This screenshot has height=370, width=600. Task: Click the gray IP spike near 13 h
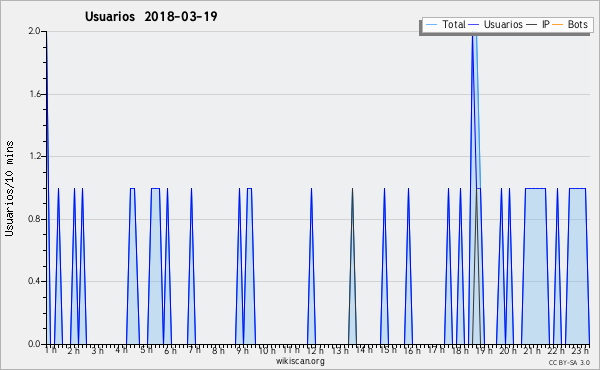click(352, 266)
